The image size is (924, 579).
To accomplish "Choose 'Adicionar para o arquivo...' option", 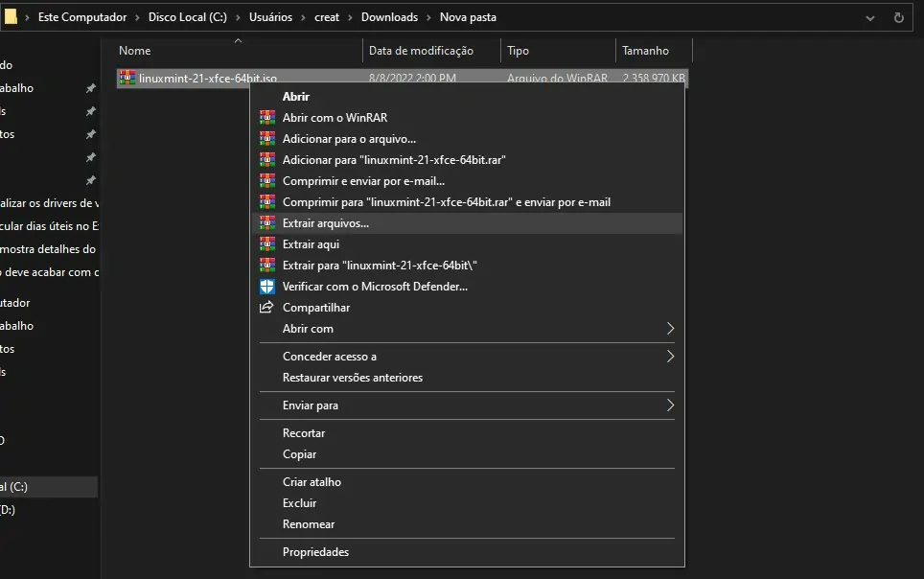I will 467,139.
